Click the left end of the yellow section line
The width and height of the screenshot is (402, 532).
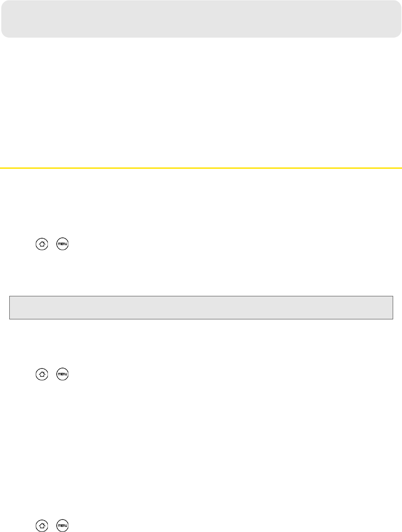coord(2,168)
